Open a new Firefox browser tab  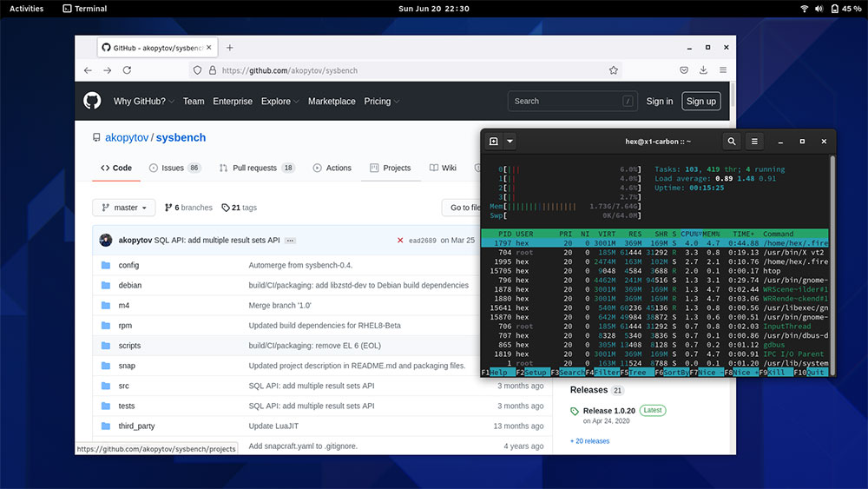pos(230,48)
